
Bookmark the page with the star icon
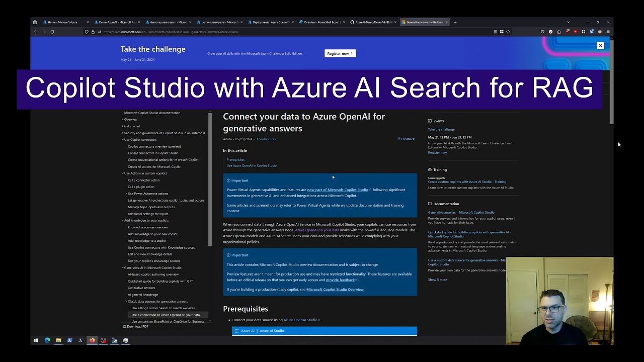pos(508,32)
